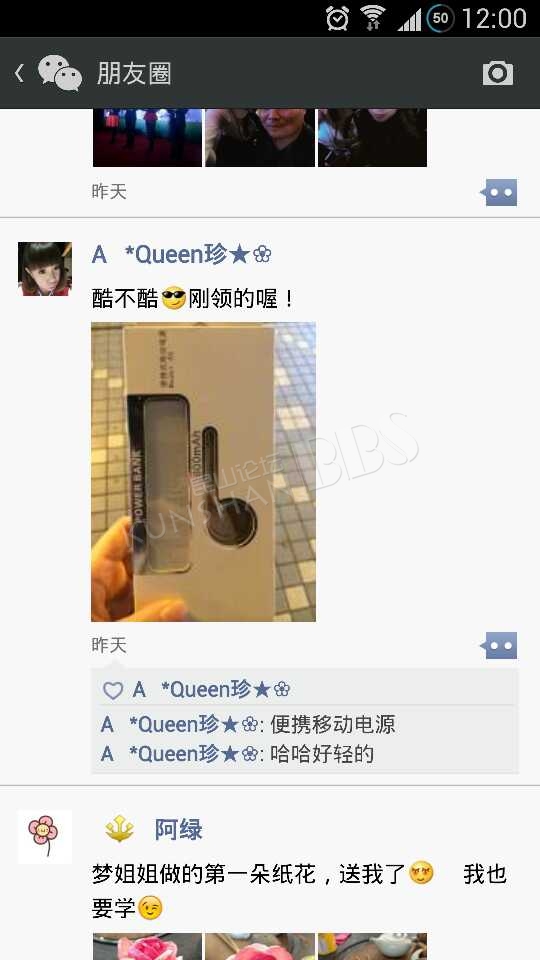Open 阿绿 flower avatar
Viewport: 540px width, 960px height.
[x=45, y=836]
